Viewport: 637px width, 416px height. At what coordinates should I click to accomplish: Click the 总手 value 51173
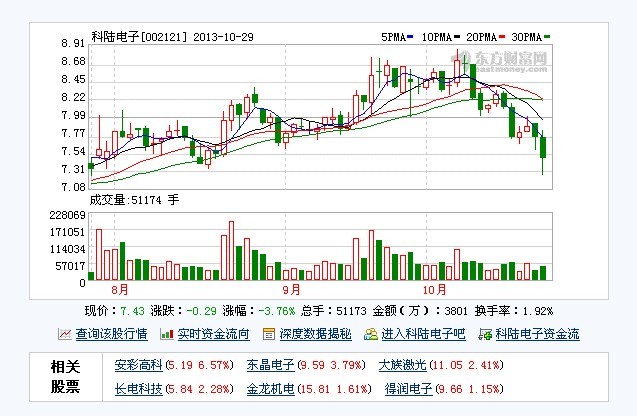[351, 311]
